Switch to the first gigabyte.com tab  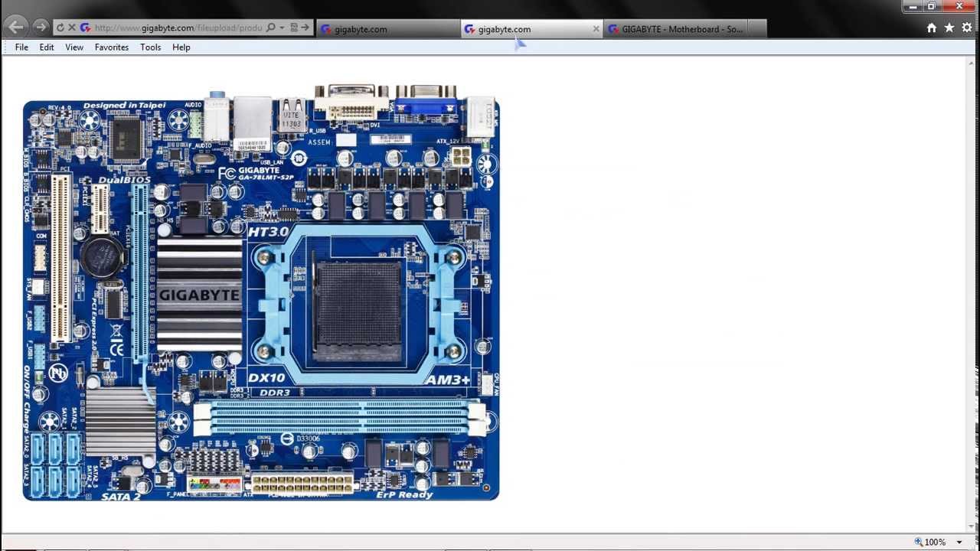point(388,29)
